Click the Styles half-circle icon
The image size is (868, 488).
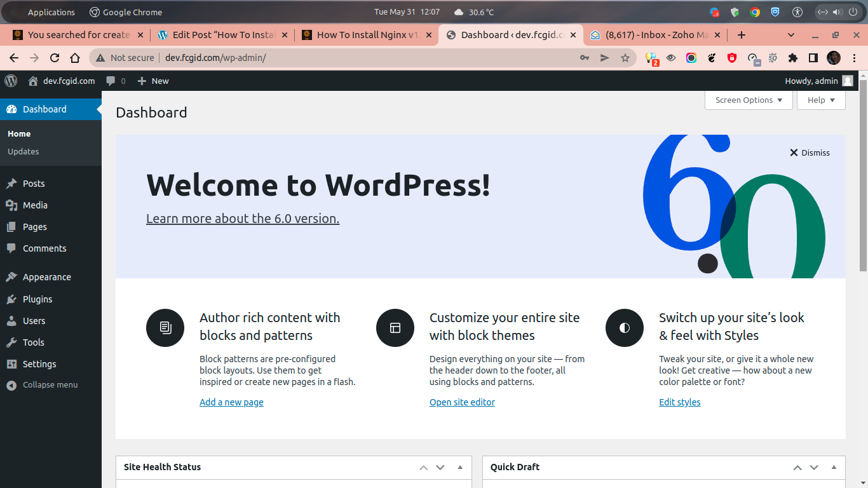[625, 328]
